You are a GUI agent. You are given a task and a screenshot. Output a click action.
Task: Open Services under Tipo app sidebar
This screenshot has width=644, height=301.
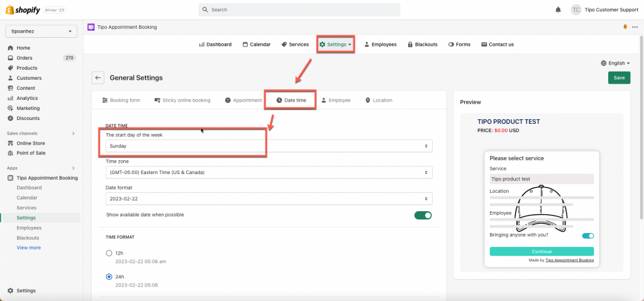coord(26,208)
